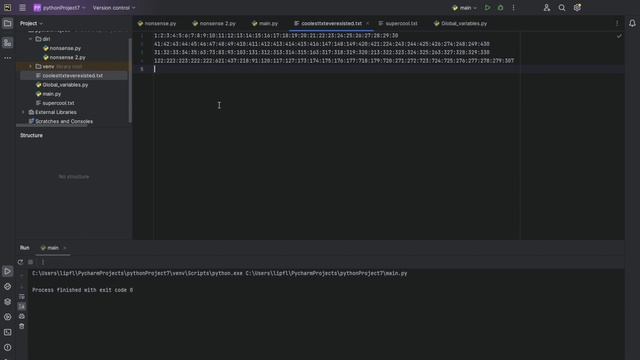Viewport: 640px width, 360px height.
Task: Select nonsense 2.py in the project tree
Action: point(68,58)
